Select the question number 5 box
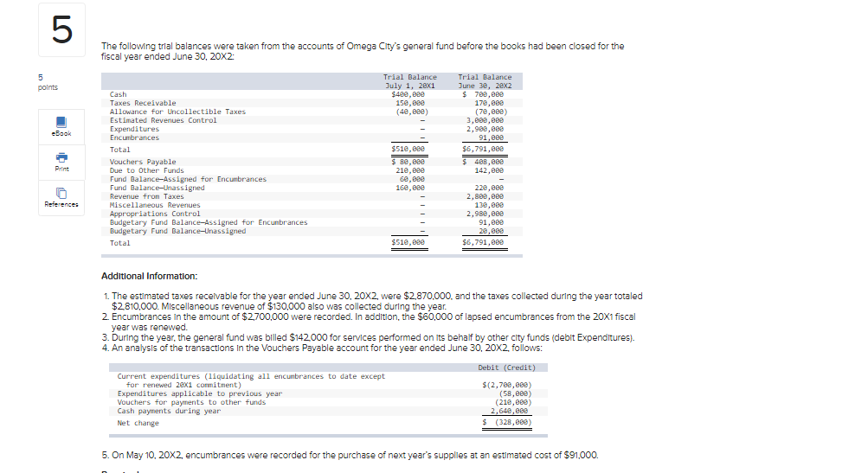The image size is (868, 473). 62,29
